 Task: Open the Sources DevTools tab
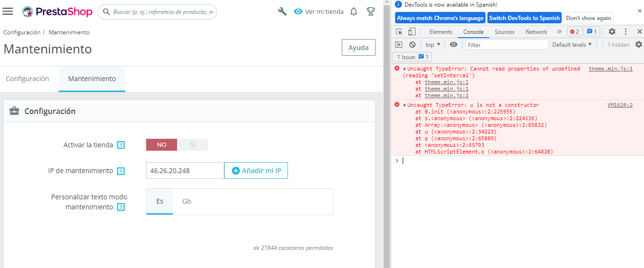coord(505,32)
